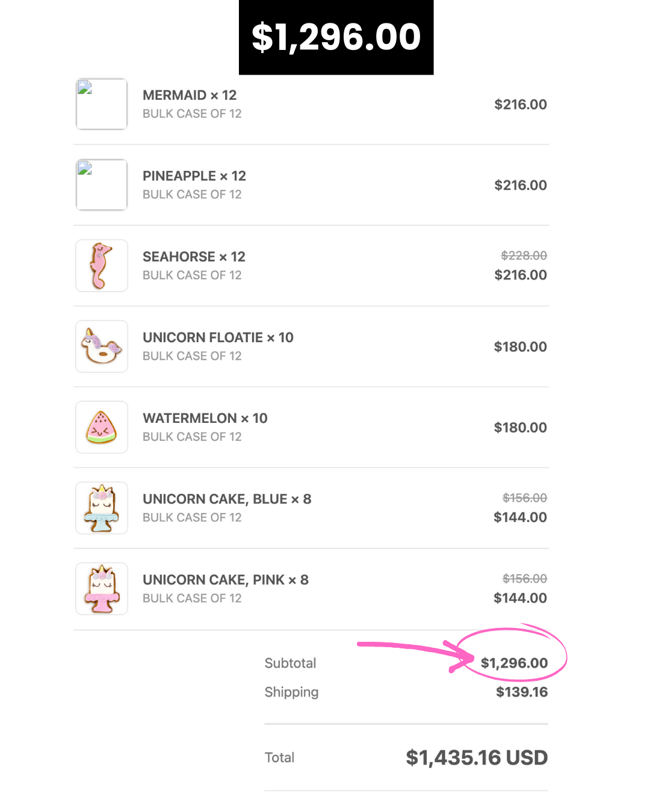Click the total $1,435.16 USD
This screenshot has width=650, height=812.
(x=477, y=758)
